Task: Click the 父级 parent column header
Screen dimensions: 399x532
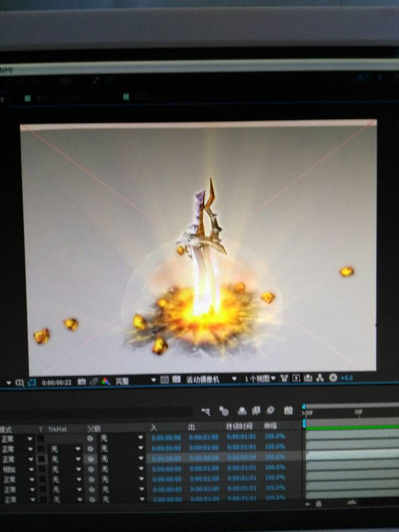Action: 94,429
